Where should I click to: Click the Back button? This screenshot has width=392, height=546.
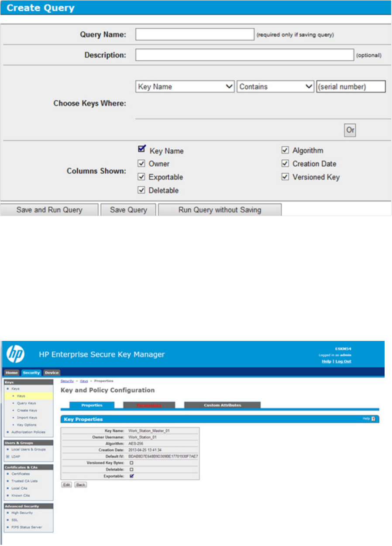(80, 485)
